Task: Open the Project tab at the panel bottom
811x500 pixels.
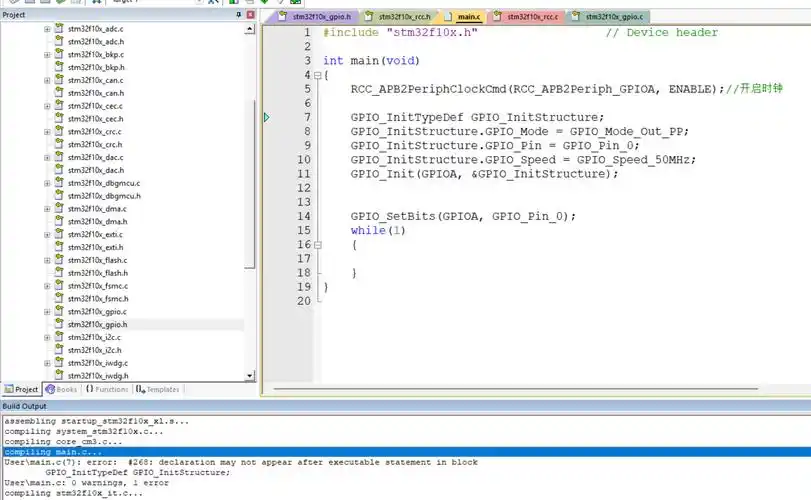Action: click(x=21, y=389)
